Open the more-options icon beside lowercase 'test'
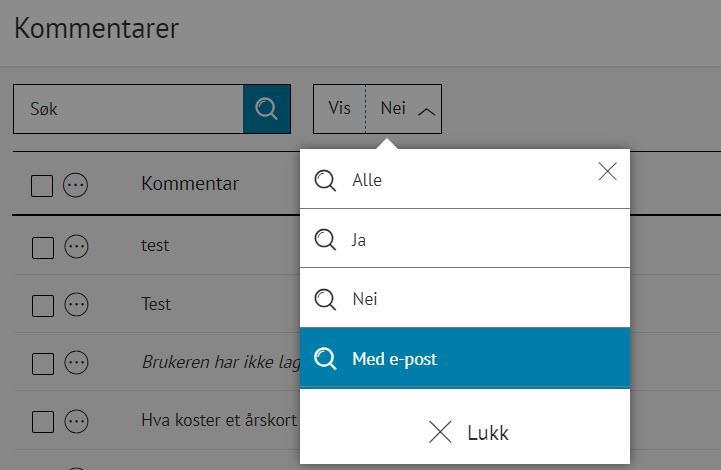The width and height of the screenshot is (721, 470). 76,246
